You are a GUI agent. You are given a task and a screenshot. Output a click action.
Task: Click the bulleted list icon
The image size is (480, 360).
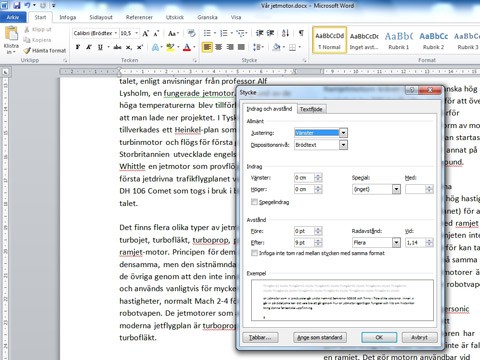point(207,33)
